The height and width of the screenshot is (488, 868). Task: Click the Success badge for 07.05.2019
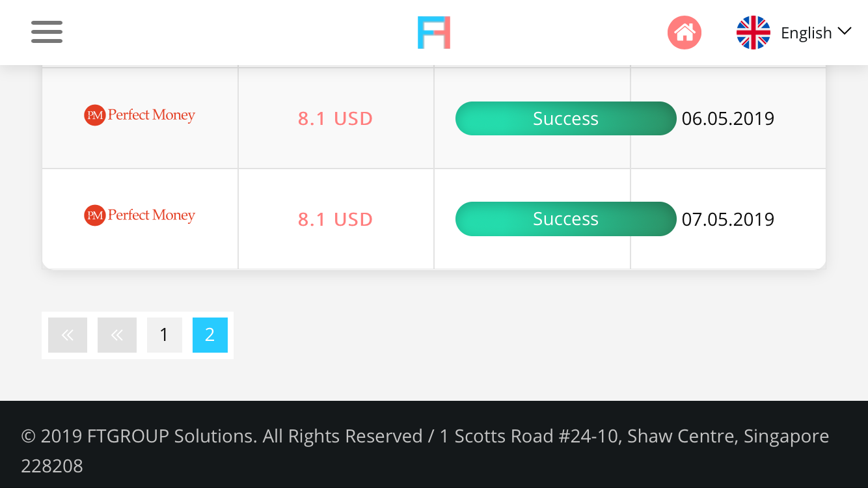click(565, 219)
